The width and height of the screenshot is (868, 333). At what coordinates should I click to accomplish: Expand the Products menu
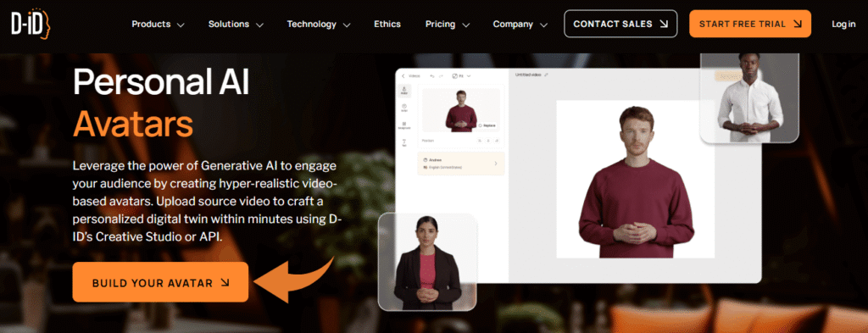[158, 25]
